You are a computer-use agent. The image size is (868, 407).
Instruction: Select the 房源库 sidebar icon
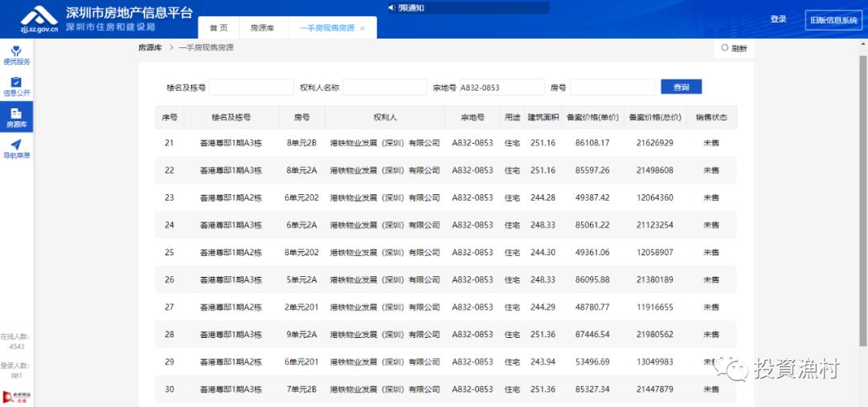(x=17, y=117)
